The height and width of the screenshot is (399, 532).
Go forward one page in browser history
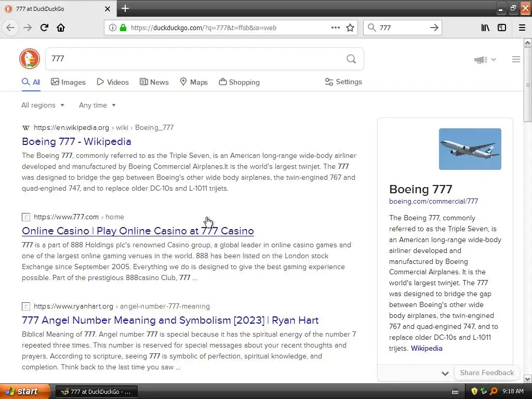28,28
